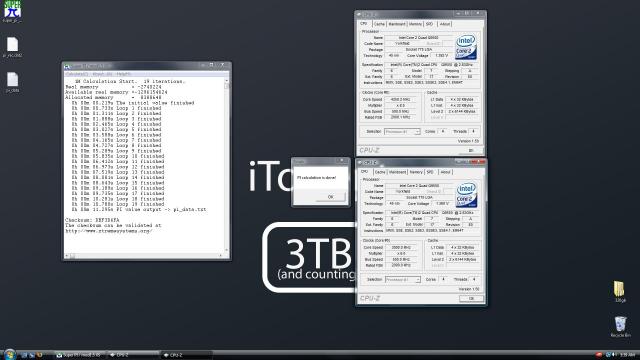Open the About menu in Super PI
Viewport: 640px width, 360px height.
pyautogui.click(x=102, y=74)
